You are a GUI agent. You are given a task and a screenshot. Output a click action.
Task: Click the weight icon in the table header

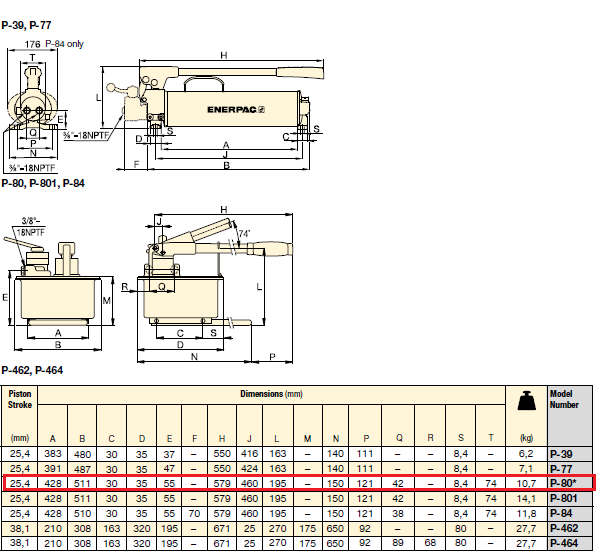(526, 401)
